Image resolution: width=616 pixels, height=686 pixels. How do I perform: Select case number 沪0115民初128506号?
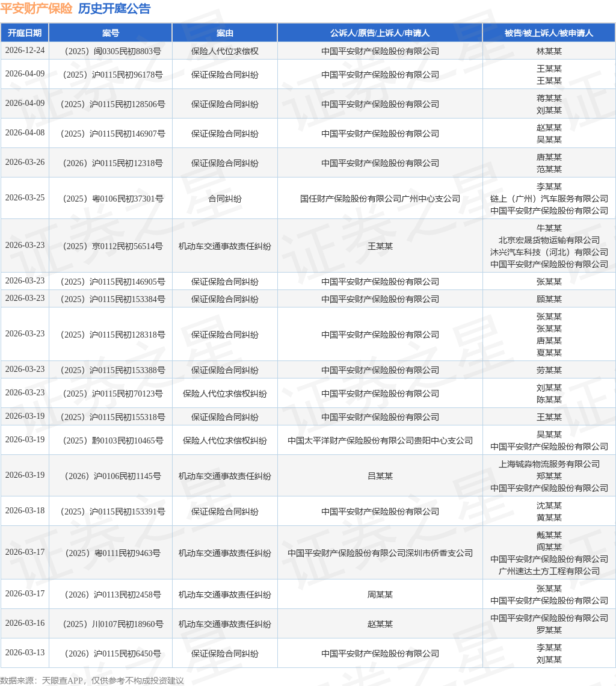(113, 104)
